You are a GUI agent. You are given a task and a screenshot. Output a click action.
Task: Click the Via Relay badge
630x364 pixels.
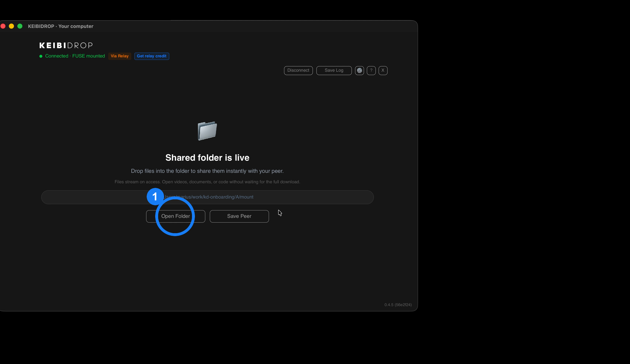(x=120, y=56)
